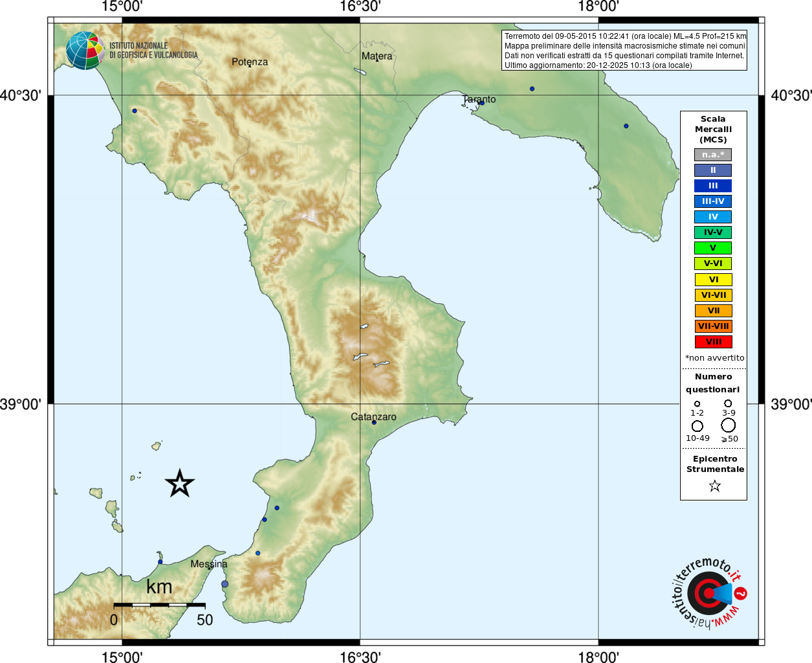Image resolution: width=812 pixels, height=663 pixels.
Task: Click the blue dot east of Taranto
Action: coord(532,89)
